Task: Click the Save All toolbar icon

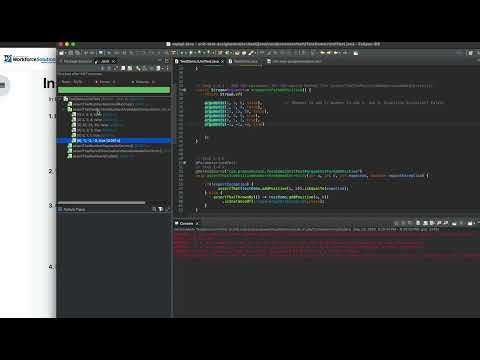Action: (x=77, y=53)
